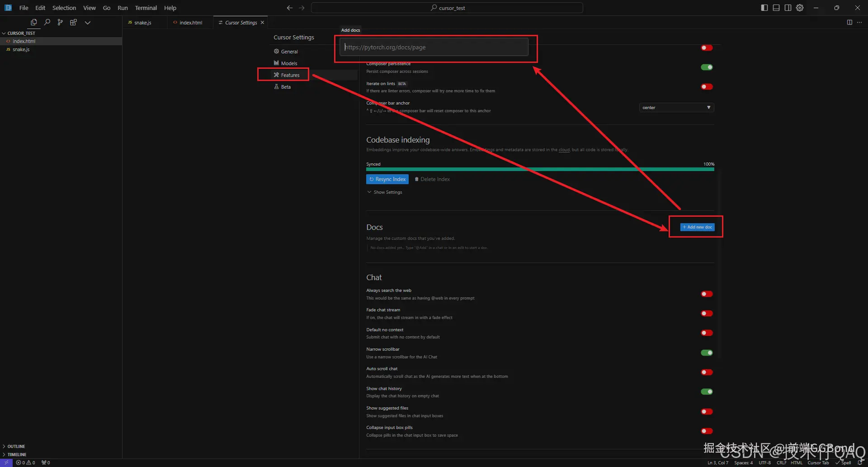Click Resync Index button
Screen dimensions: 868x467
387,179
